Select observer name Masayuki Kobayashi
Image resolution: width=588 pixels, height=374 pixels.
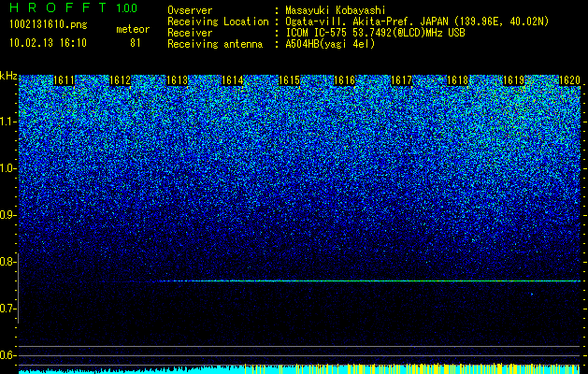[x=336, y=10]
